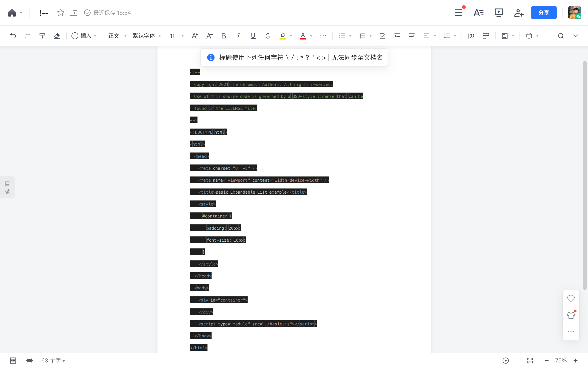Open the search magnifier icon
This screenshot has height=367, width=588.
pyautogui.click(x=561, y=36)
